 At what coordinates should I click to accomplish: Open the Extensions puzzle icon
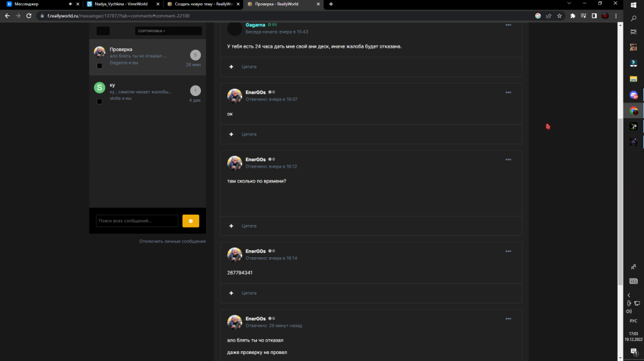pos(573,15)
